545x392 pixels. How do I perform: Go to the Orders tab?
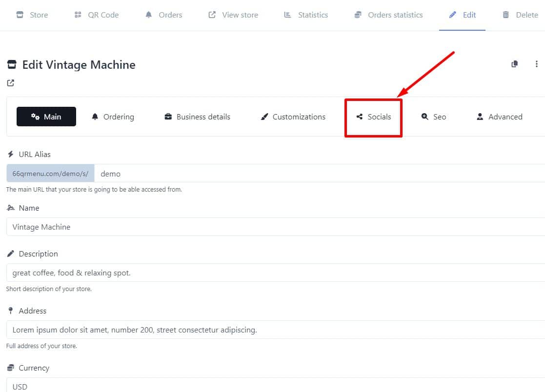pyautogui.click(x=163, y=15)
